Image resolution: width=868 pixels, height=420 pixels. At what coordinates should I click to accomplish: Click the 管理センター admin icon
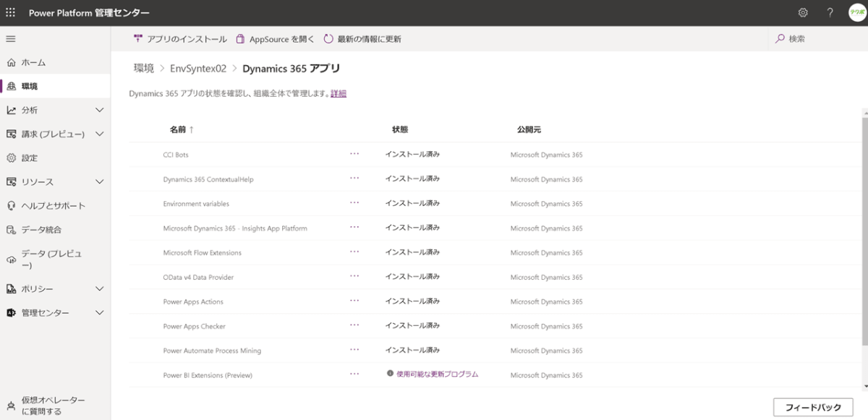(11, 312)
